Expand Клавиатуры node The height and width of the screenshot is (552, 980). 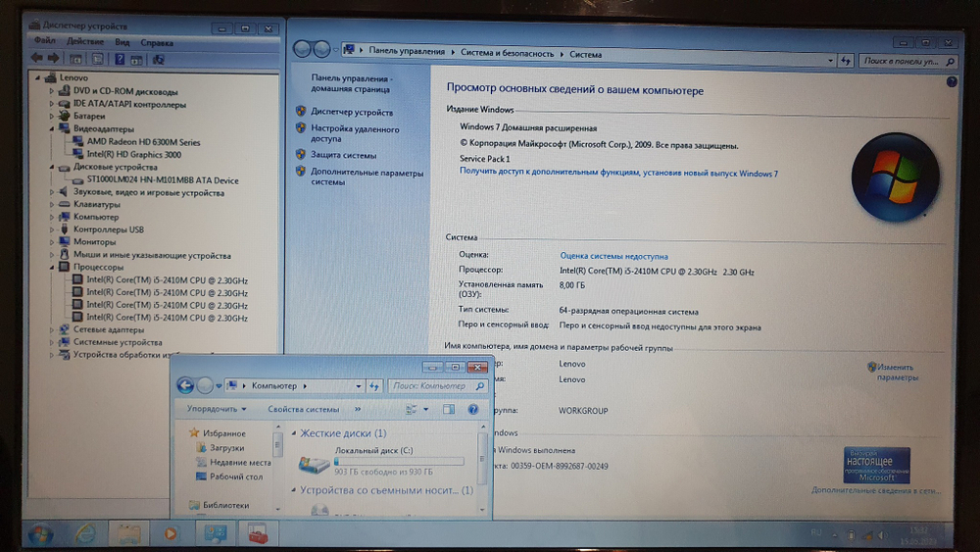coord(52,204)
